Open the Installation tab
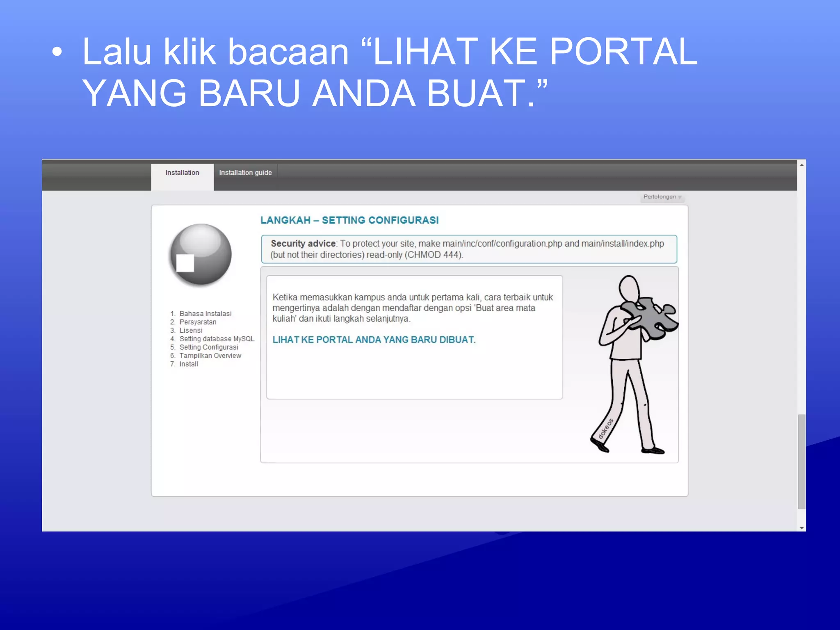 point(182,176)
